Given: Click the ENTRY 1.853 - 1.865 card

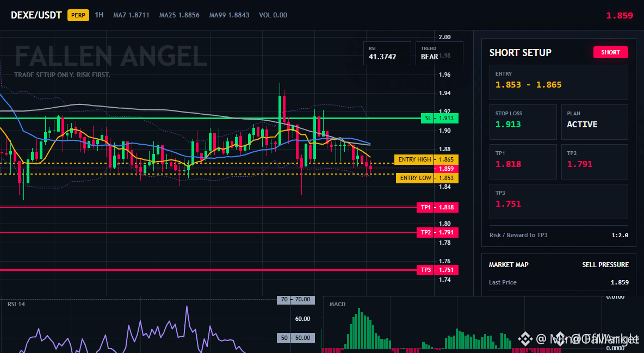Looking at the screenshot, I should pos(559,82).
